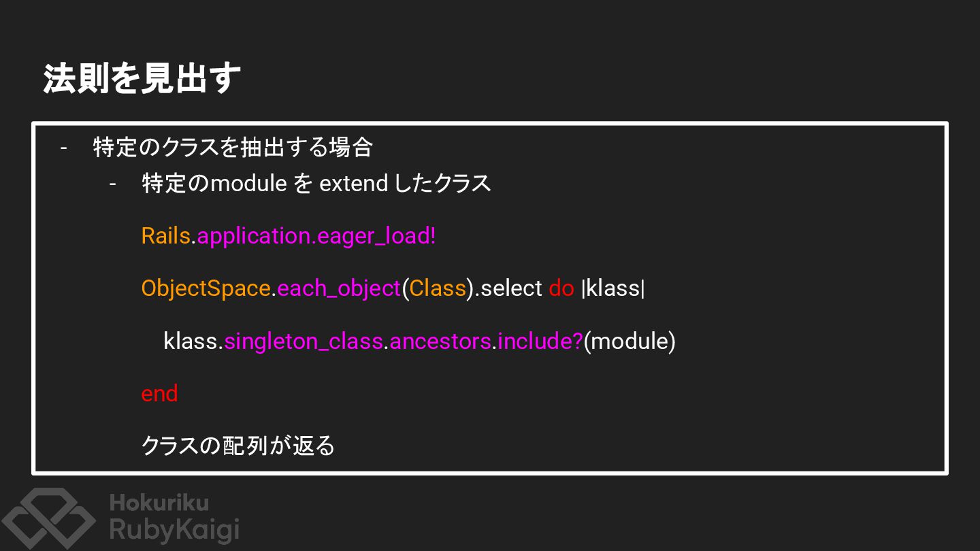Click the Hokuriku RubyKaigi logo text

174,517
